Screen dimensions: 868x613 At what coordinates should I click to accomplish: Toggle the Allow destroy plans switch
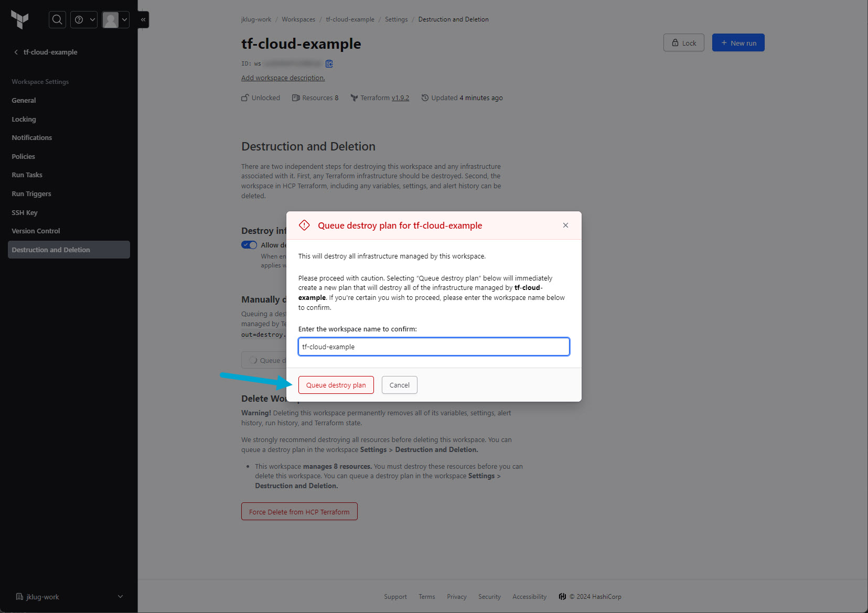point(249,245)
